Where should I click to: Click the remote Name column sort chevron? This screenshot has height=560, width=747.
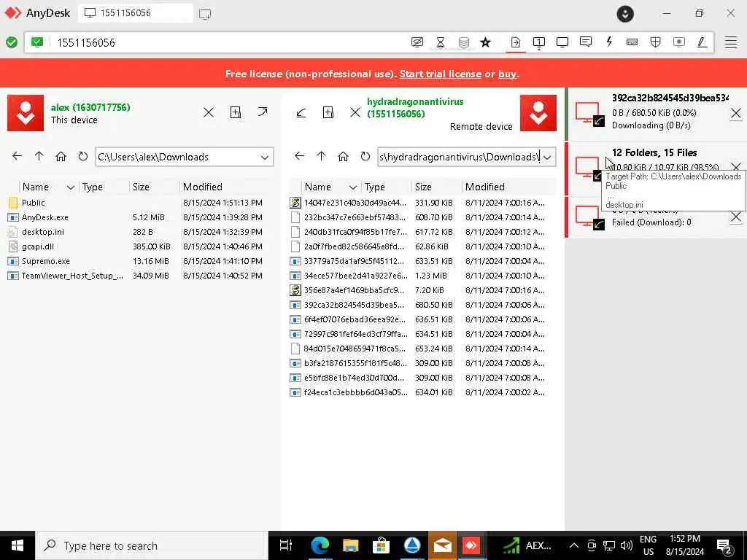pos(353,187)
